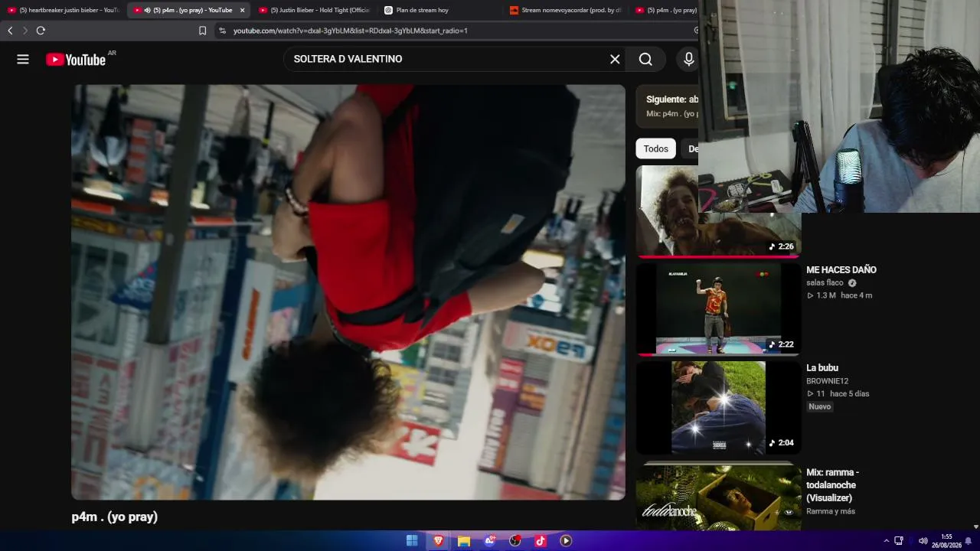
Task: Open File Explorer from the taskbar
Action: tap(464, 541)
